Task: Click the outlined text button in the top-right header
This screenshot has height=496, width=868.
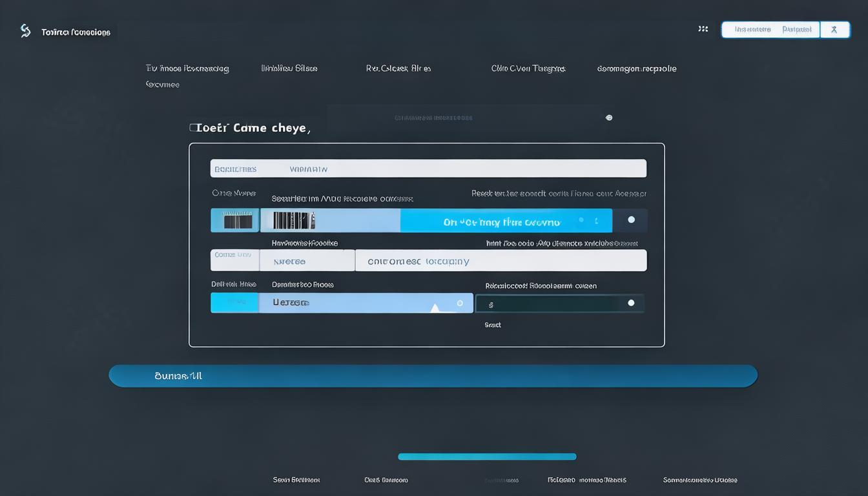Action: (770, 30)
